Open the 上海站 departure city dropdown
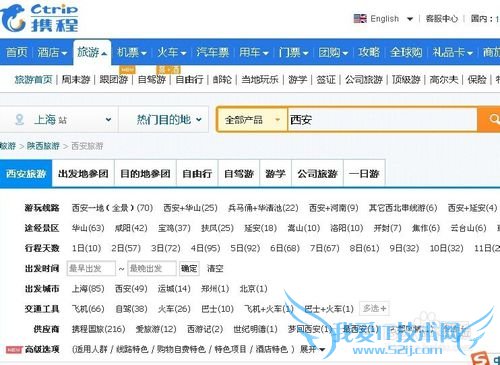Screen dimensions: 500x365 (x=108, y=119)
